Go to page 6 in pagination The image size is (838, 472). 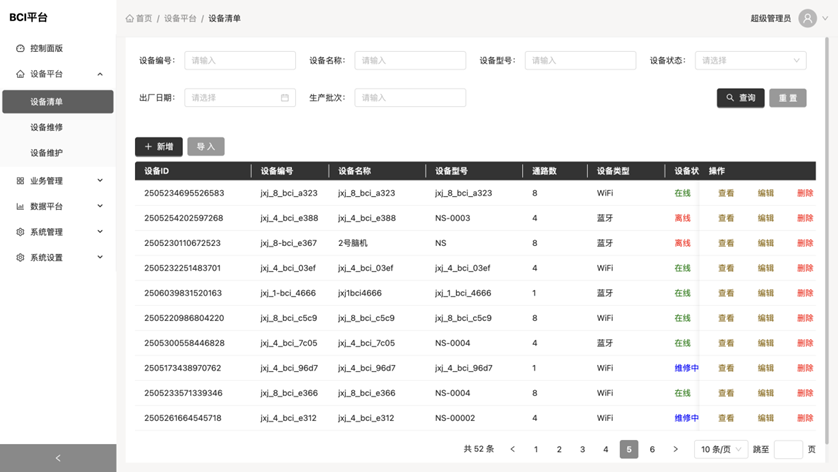click(652, 450)
